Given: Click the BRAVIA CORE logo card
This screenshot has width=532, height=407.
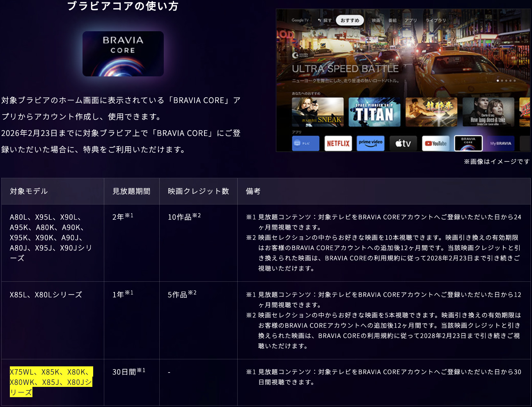Looking at the screenshot, I should [x=123, y=54].
